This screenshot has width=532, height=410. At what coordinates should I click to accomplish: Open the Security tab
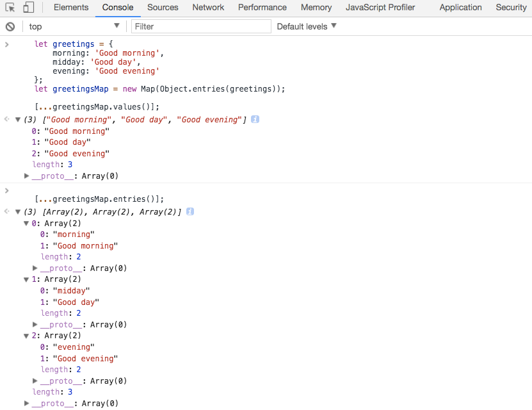point(511,8)
